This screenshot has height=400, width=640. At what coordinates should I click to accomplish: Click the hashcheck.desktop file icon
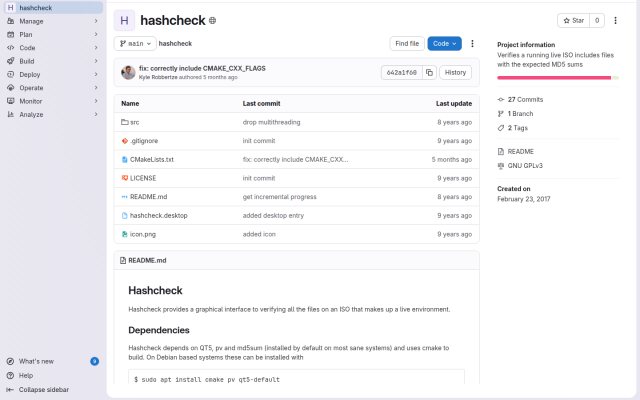(x=124, y=216)
